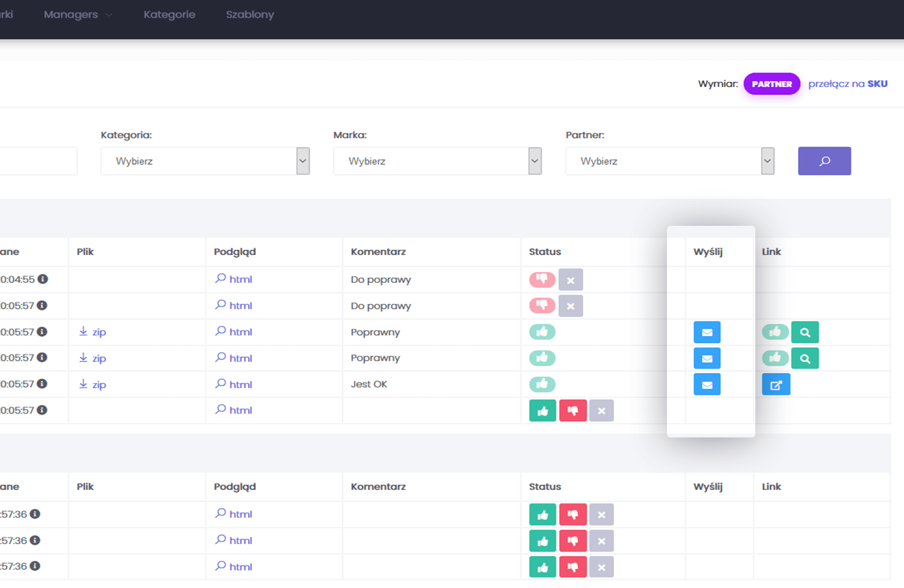Image resolution: width=904 pixels, height=588 pixels.
Task: Toggle the PARTNER dimension badge
Action: tap(772, 84)
